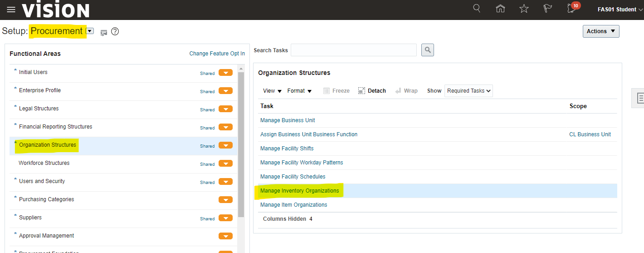Expand the Show Required Tasks dropdown
644x253 pixels.
tap(468, 91)
